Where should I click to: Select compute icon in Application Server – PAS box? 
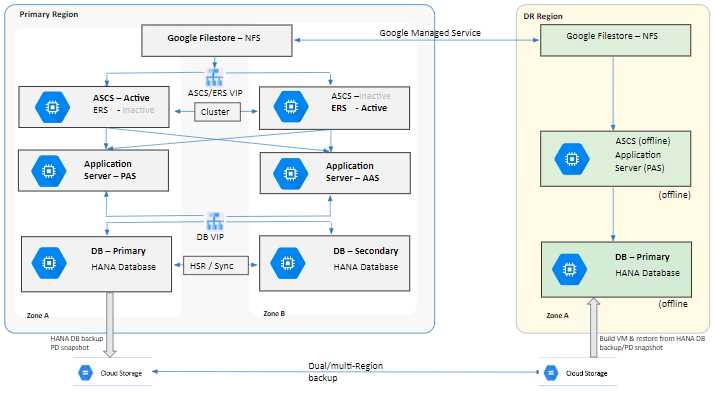tap(49, 171)
